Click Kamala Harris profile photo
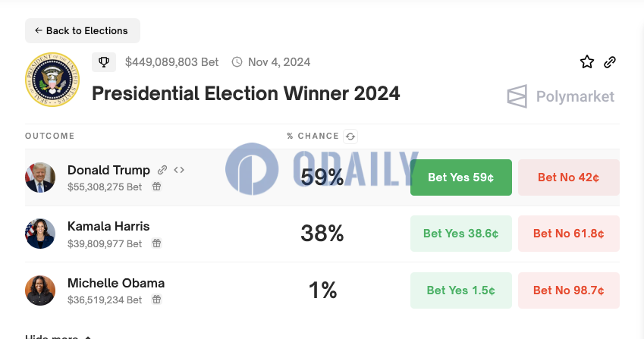 [x=40, y=234]
